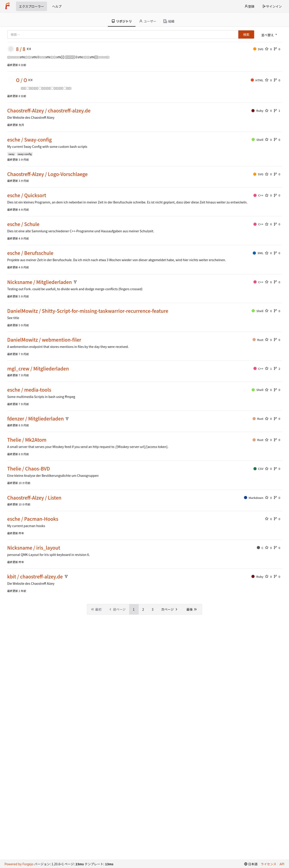Open the 並べ替え sort dropdown

[269, 35]
